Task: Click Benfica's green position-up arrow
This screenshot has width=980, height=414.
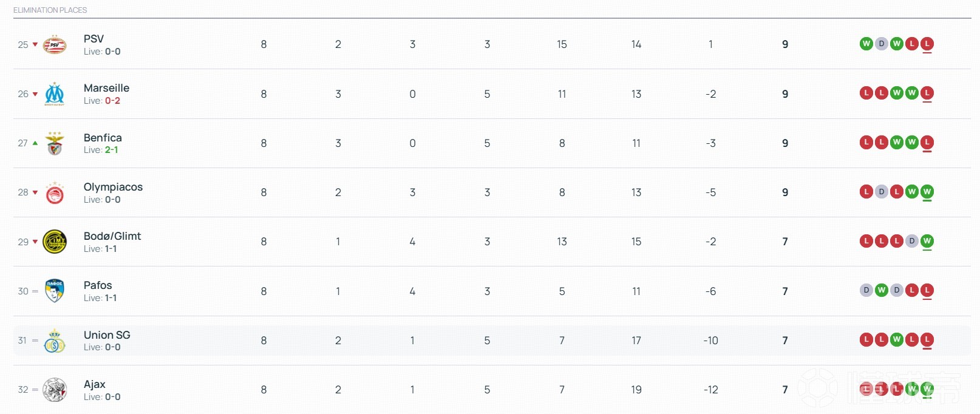Action: tap(35, 143)
